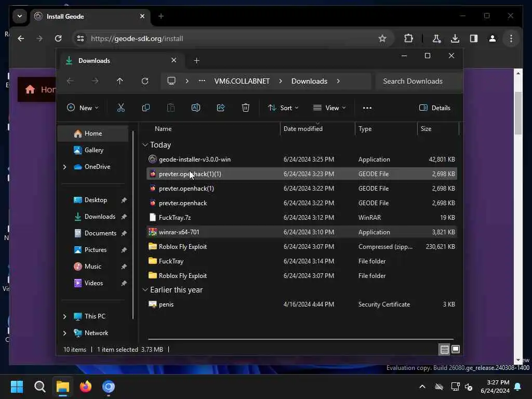Click the Rename icon in Explorer toolbar
The image size is (532, 399).
click(x=196, y=108)
